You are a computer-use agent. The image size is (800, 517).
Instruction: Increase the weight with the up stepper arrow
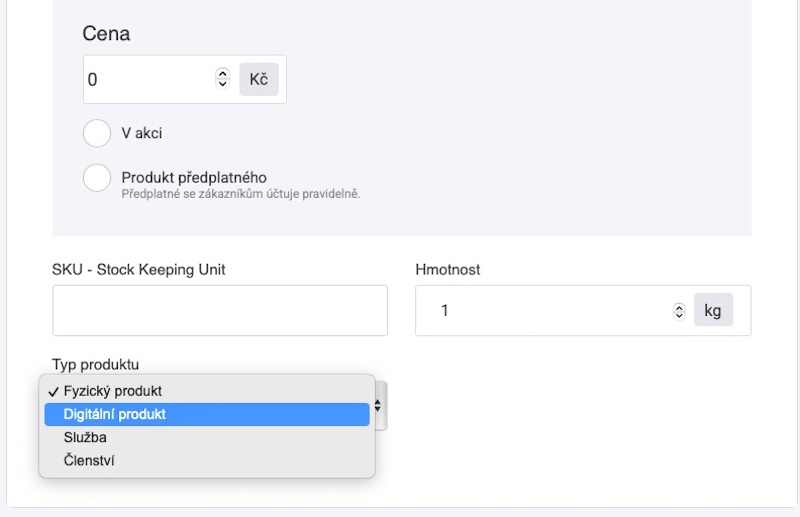tap(679, 306)
